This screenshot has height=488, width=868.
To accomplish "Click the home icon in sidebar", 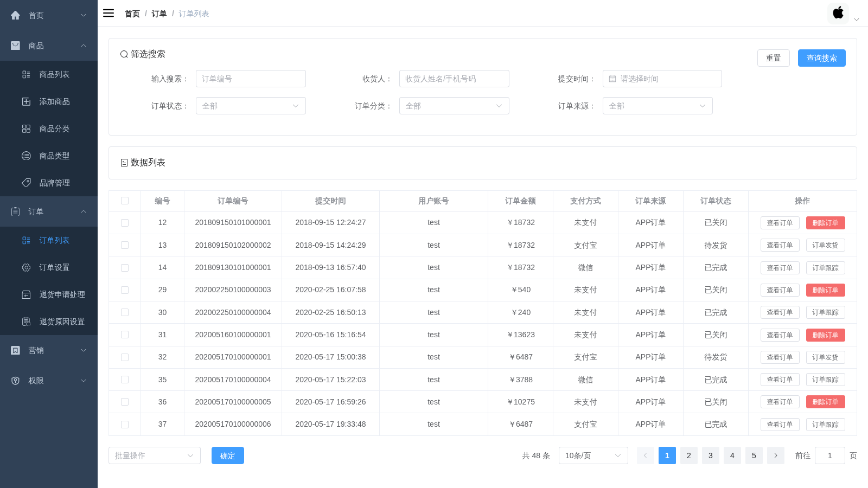I will pyautogui.click(x=15, y=15).
